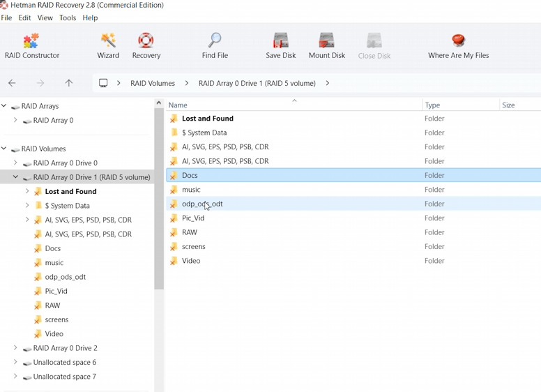Expand $ System Data tree folder
This screenshot has width=541, height=392.
pos(27,205)
